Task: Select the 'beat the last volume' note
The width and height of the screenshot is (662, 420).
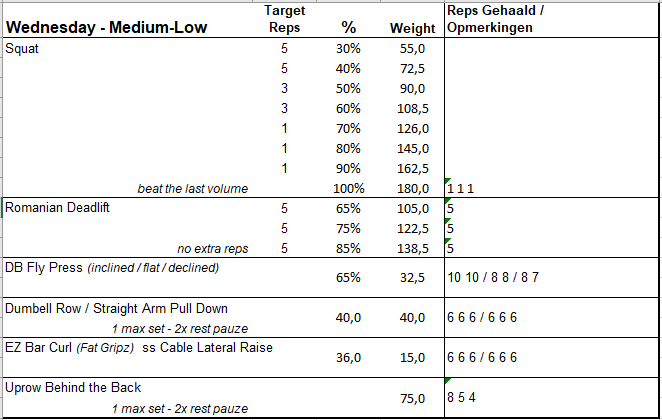Action: click(x=193, y=188)
